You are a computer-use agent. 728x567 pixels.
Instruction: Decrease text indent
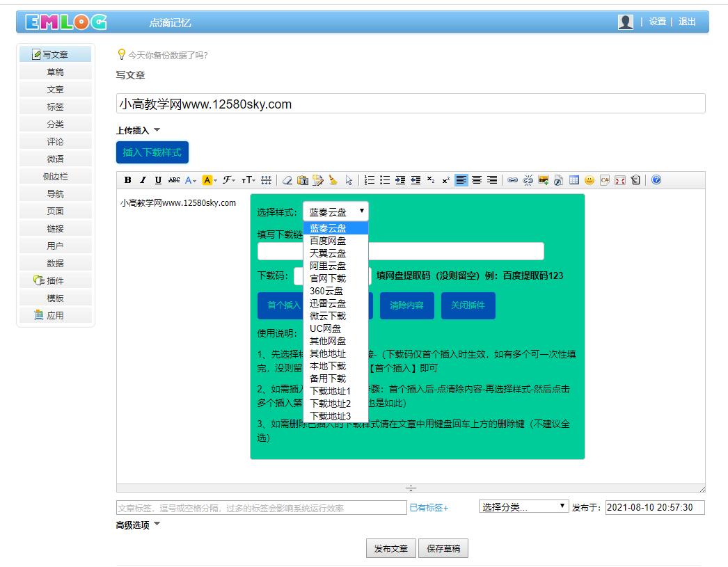(x=416, y=180)
